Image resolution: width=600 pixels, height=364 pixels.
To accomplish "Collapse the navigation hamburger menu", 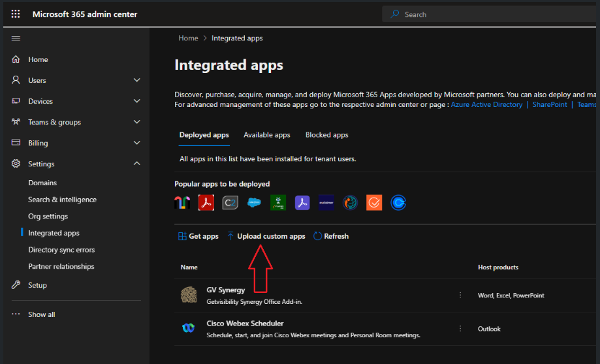I will point(16,38).
